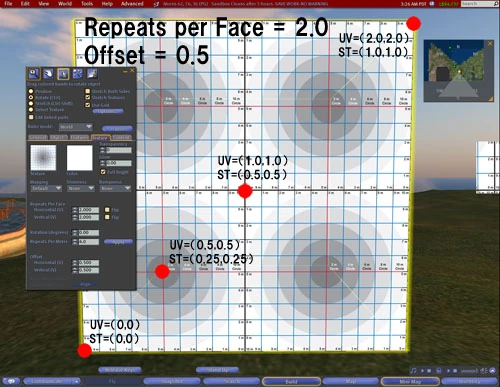This screenshot has height=387, width=500.
Task: Open the Mapping dropdown
Action: 46,188
